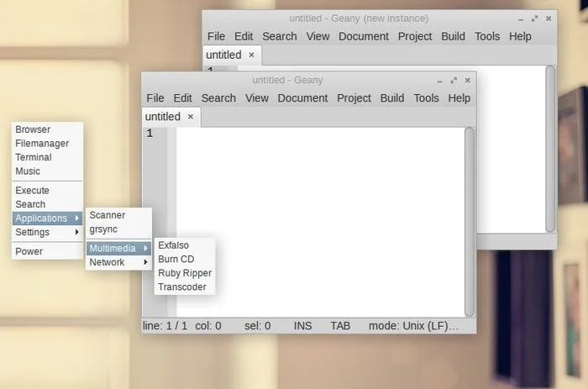Open Build menu in front Geany window
The image size is (588, 389).
(392, 98)
